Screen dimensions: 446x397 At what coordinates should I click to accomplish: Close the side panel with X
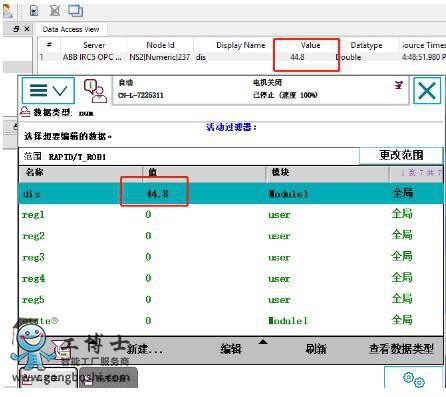click(27, 29)
